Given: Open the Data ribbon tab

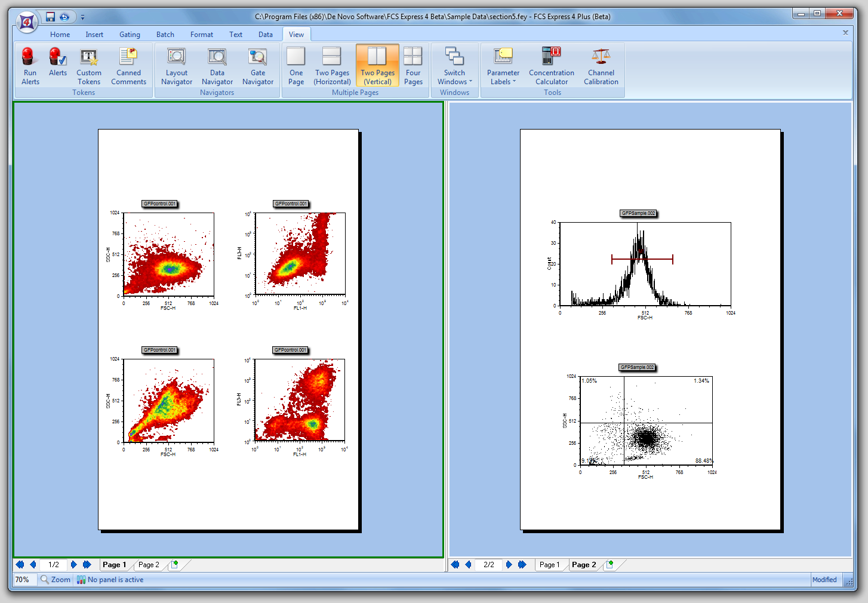Looking at the screenshot, I should [266, 35].
